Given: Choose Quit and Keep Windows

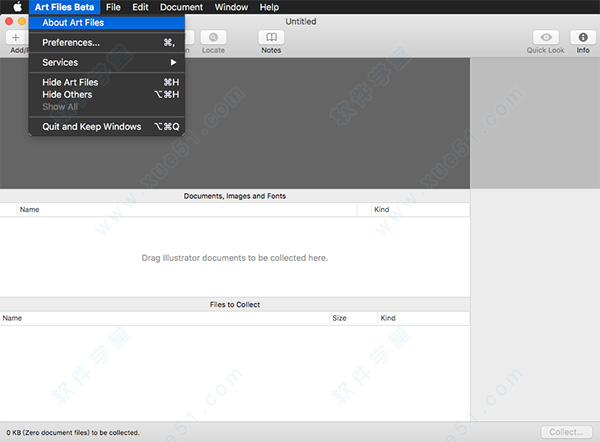Looking at the screenshot, I should point(107,127).
